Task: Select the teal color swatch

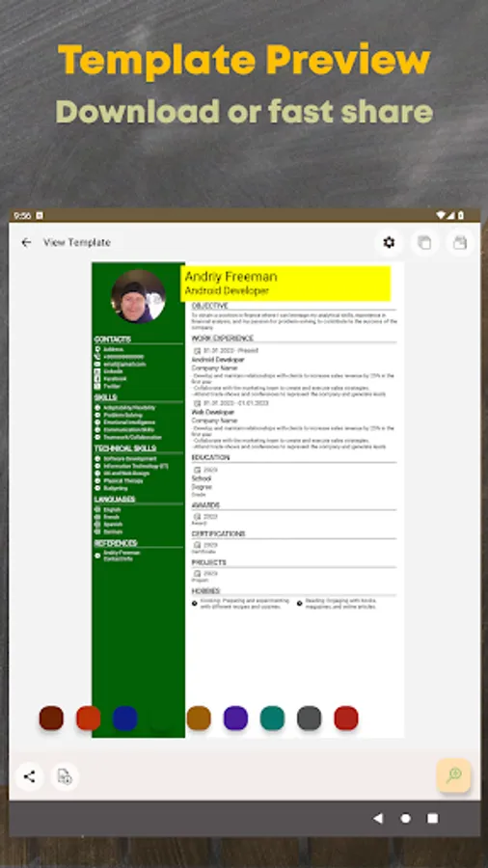Action: (x=272, y=718)
